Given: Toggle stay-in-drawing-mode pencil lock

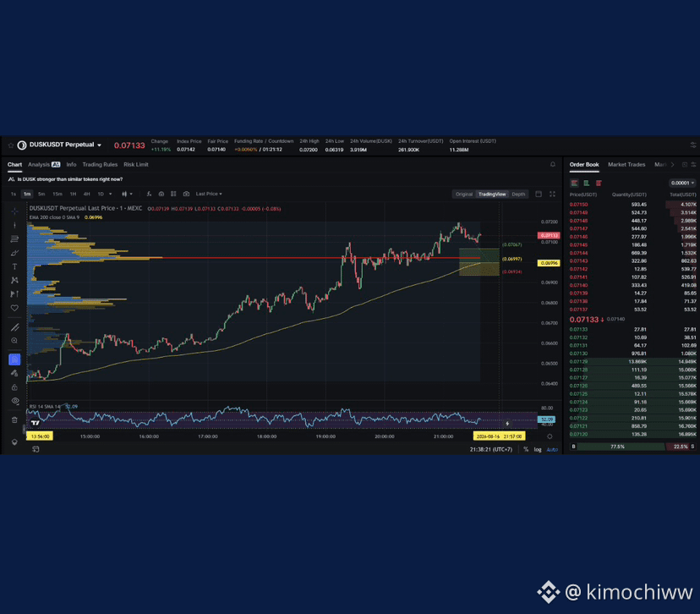Looking at the screenshot, I should [x=14, y=373].
